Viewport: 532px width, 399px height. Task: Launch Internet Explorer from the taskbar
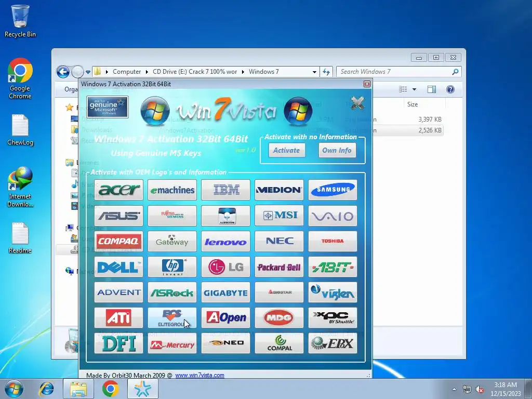click(x=46, y=389)
